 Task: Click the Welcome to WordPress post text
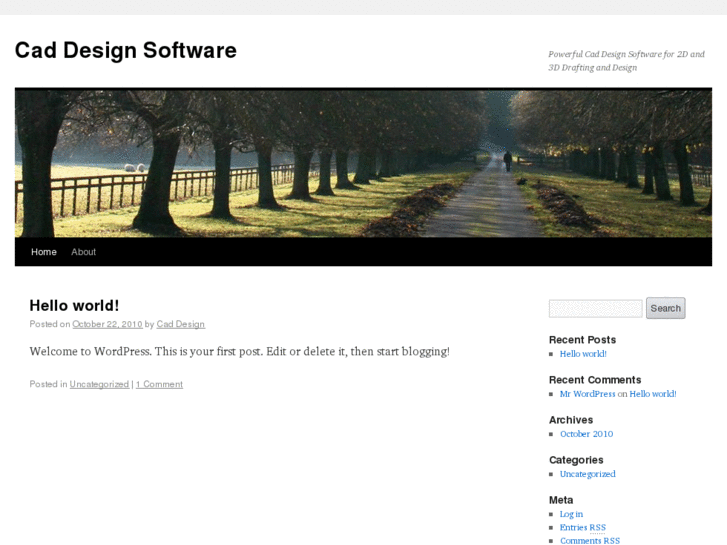coord(239,352)
